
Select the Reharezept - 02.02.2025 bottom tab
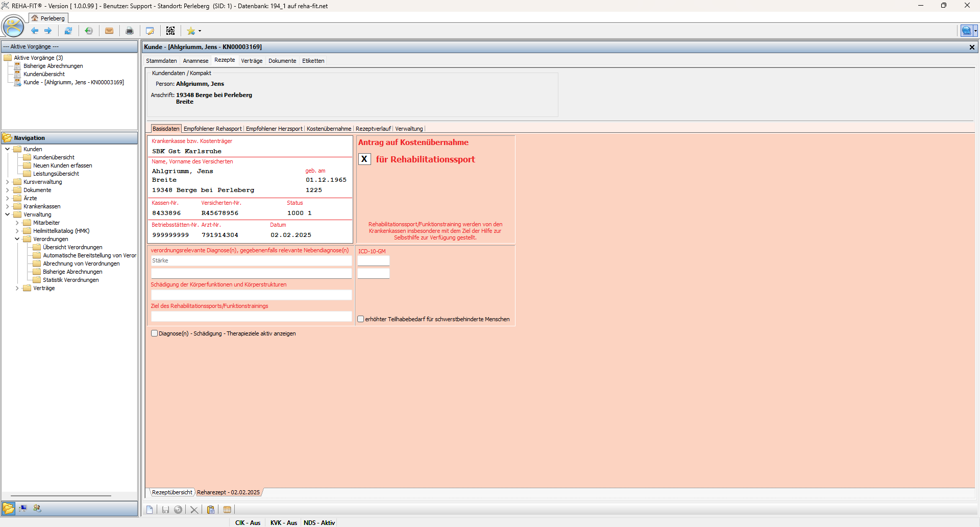(x=228, y=492)
